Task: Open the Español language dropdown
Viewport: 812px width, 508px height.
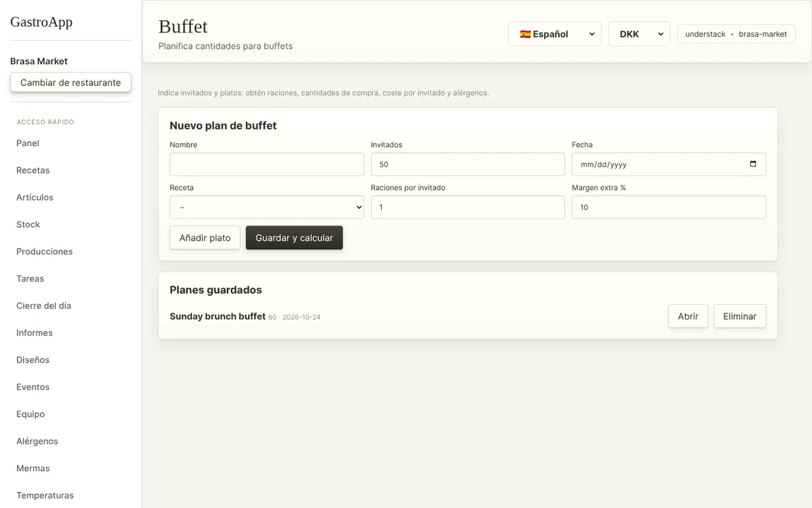Action: coord(555,34)
